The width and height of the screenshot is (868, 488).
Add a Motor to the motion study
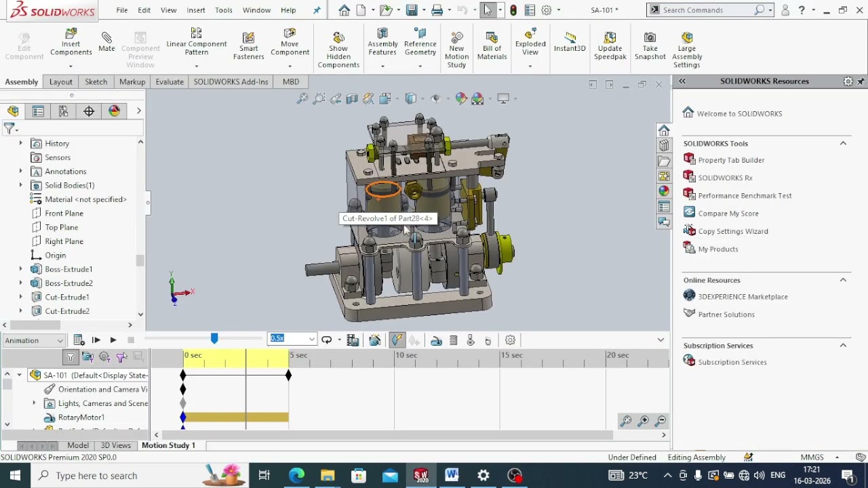pyautogui.click(x=436, y=340)
